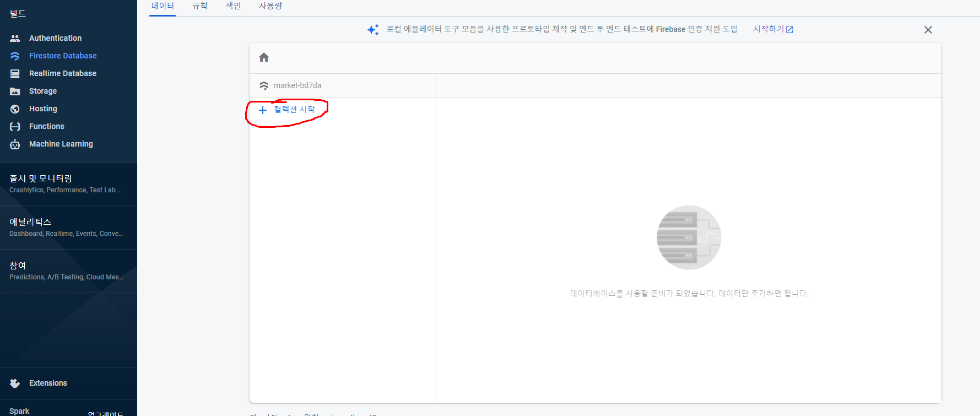
Task: Click the Realtime Database icon
Action: coord(15,73)
